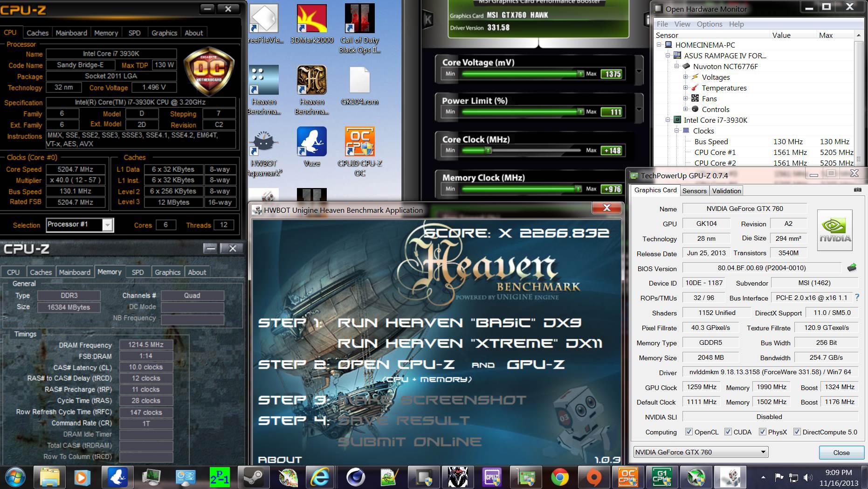
Task: Open the Options menu in Open Hardware Monitor
Action: [710, 24]
